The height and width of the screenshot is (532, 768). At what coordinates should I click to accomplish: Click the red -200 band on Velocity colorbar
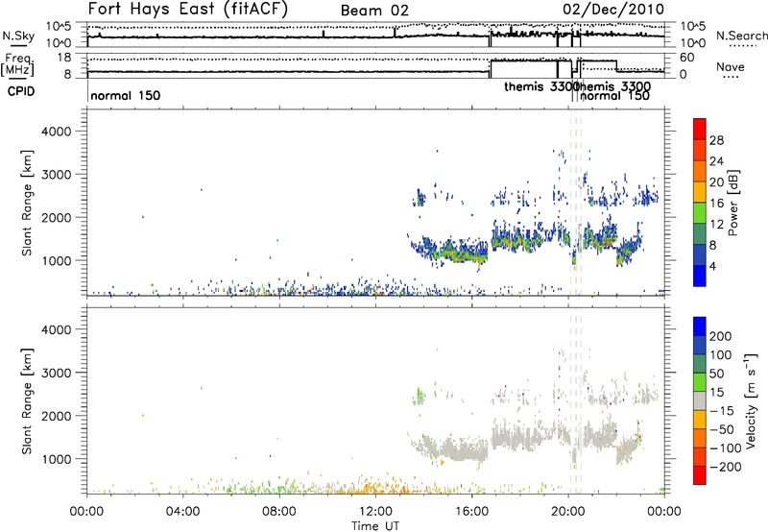(x=700, y=475)
